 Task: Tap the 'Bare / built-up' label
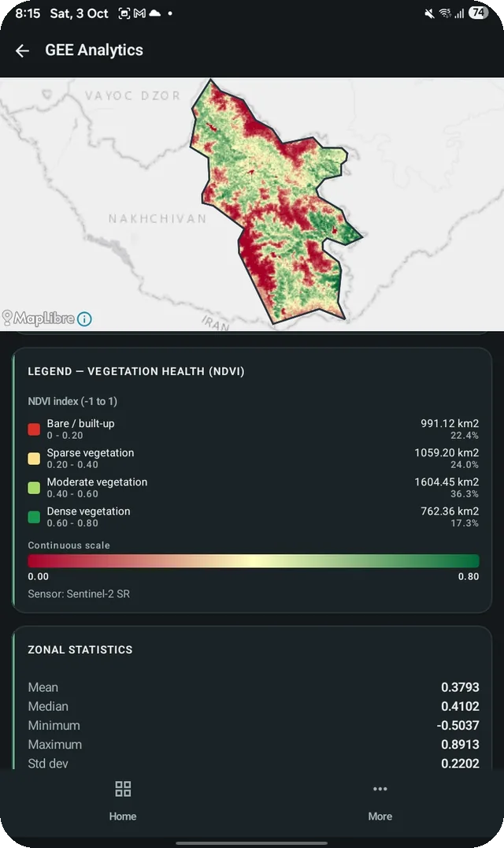(x=80, y=423)
